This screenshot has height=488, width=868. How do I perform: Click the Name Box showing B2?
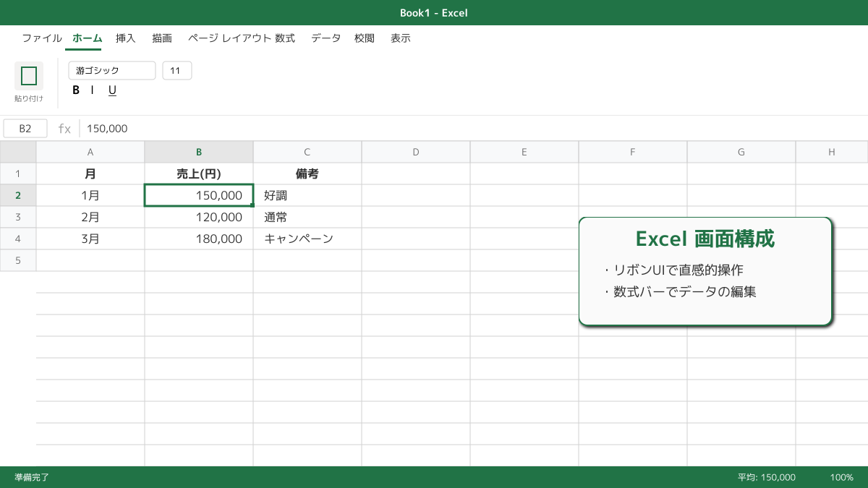(x=25, y=129)
